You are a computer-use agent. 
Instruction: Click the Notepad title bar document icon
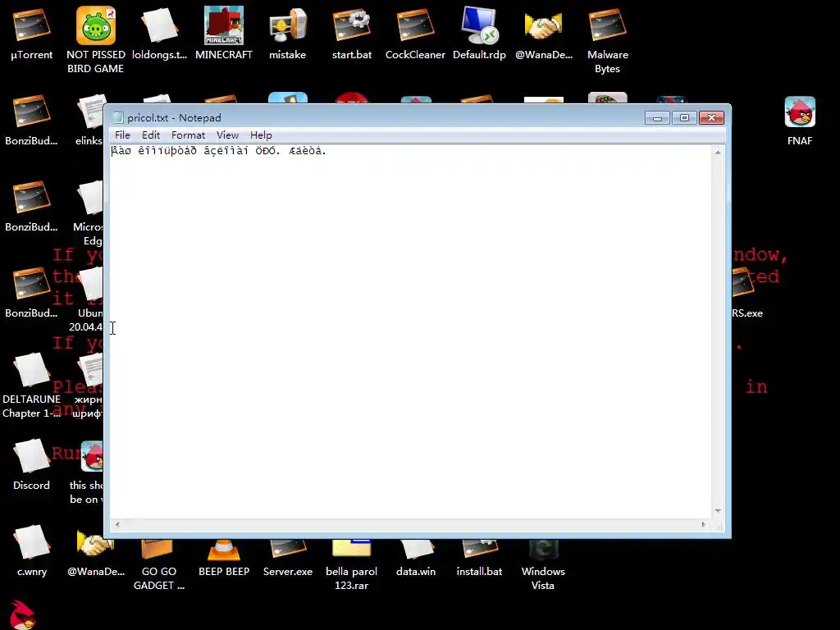point(118,118)
